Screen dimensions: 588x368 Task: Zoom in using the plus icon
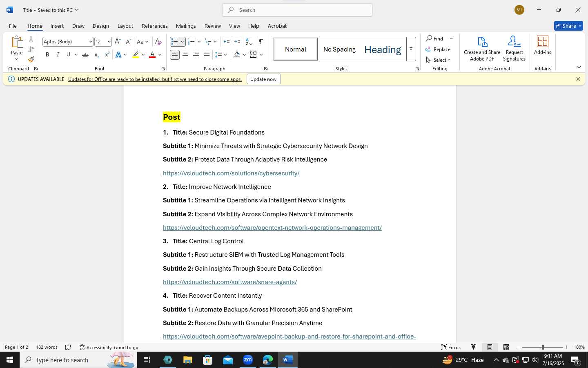[566, 347]
